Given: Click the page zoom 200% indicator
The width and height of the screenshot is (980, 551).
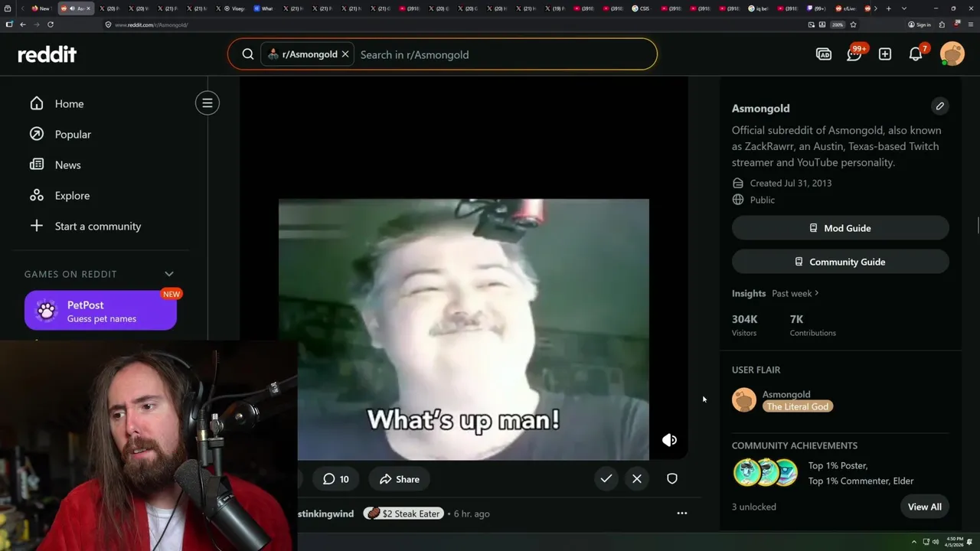Looking at the screenshot, I should tap(838, 24).
